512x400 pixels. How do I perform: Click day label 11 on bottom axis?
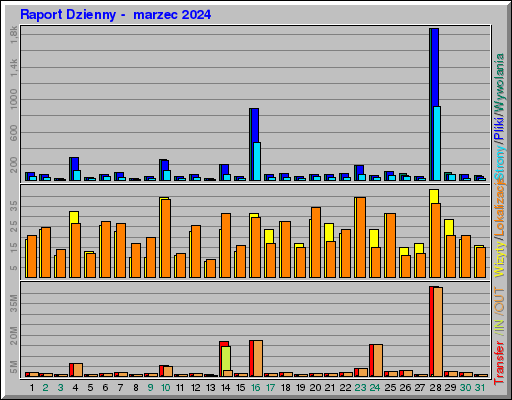click(x=180, y=388)
